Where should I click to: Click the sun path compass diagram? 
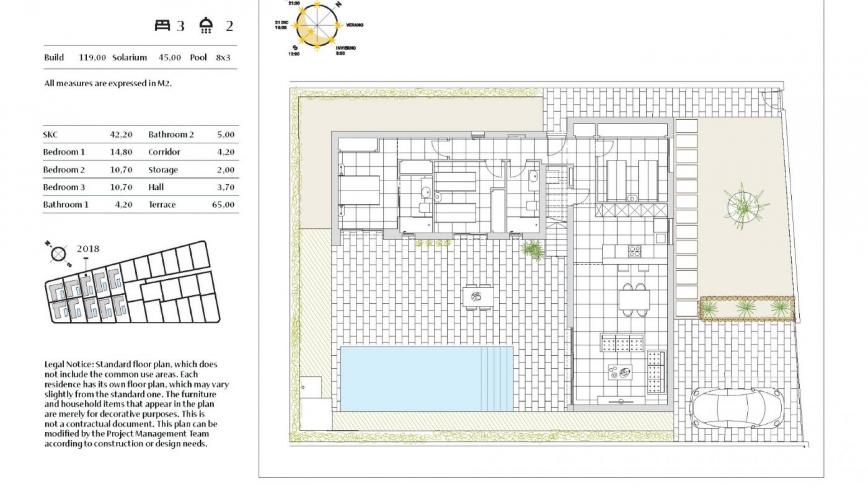316,25
